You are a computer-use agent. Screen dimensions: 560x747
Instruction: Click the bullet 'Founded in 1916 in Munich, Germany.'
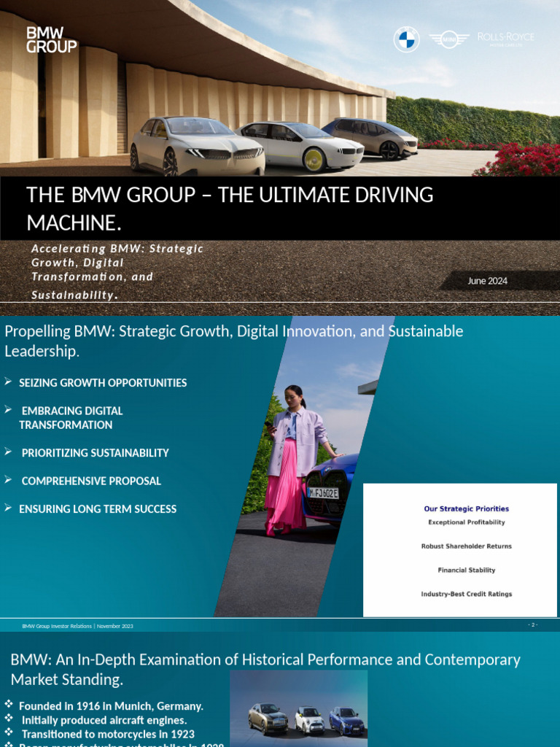tap(111, 706)
